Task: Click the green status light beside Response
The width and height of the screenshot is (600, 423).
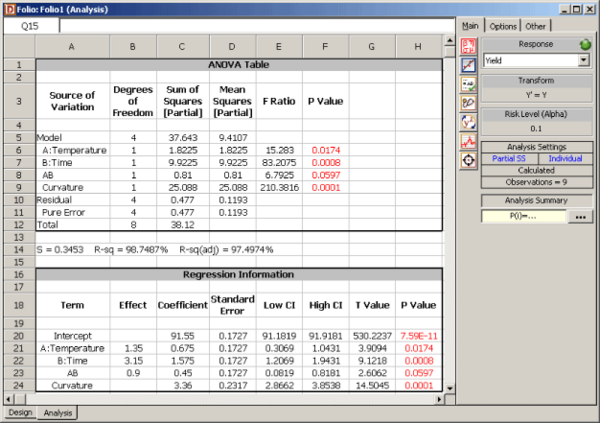Action: [x=585, y=44]
